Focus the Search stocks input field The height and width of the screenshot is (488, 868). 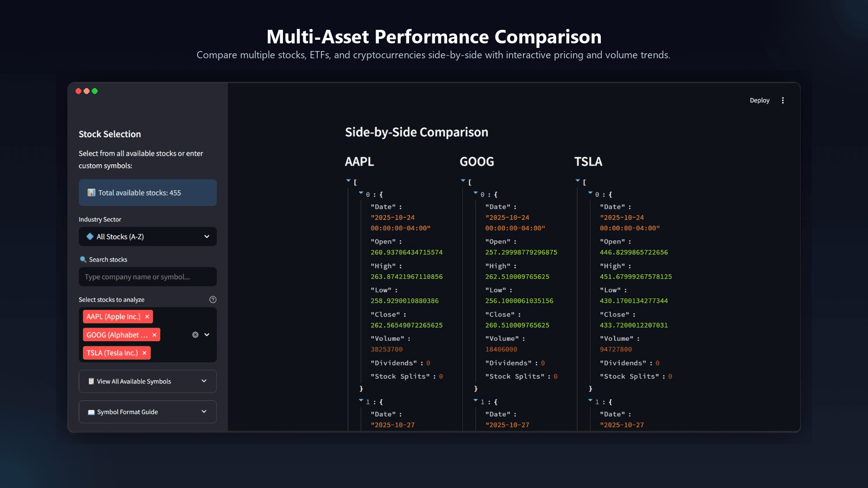click(x=148, y=277)
